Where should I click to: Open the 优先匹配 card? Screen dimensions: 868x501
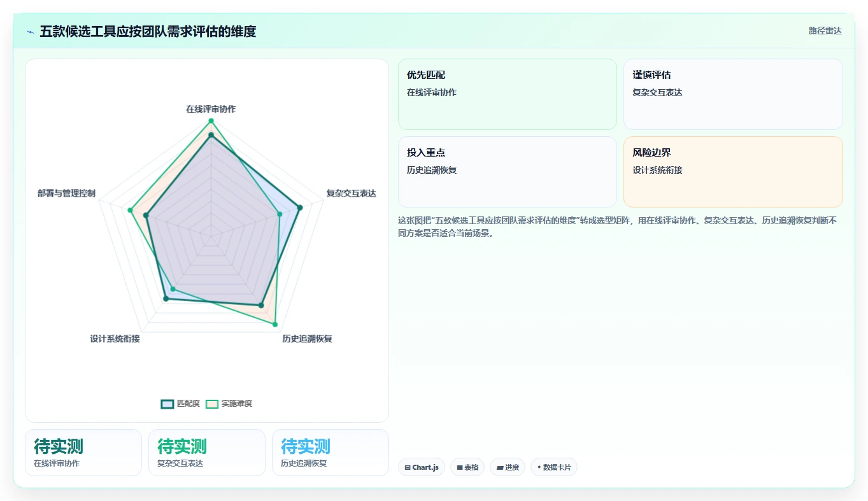point(508,94)
